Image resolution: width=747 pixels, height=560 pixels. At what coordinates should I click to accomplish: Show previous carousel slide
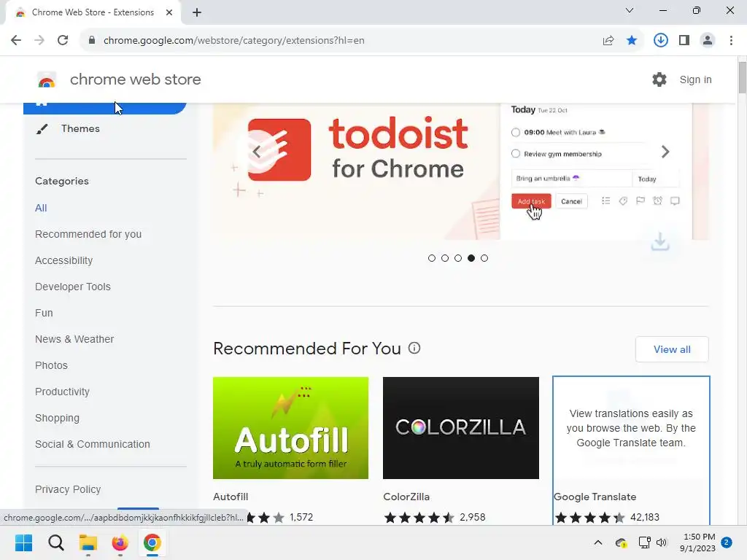click(257, 152)
